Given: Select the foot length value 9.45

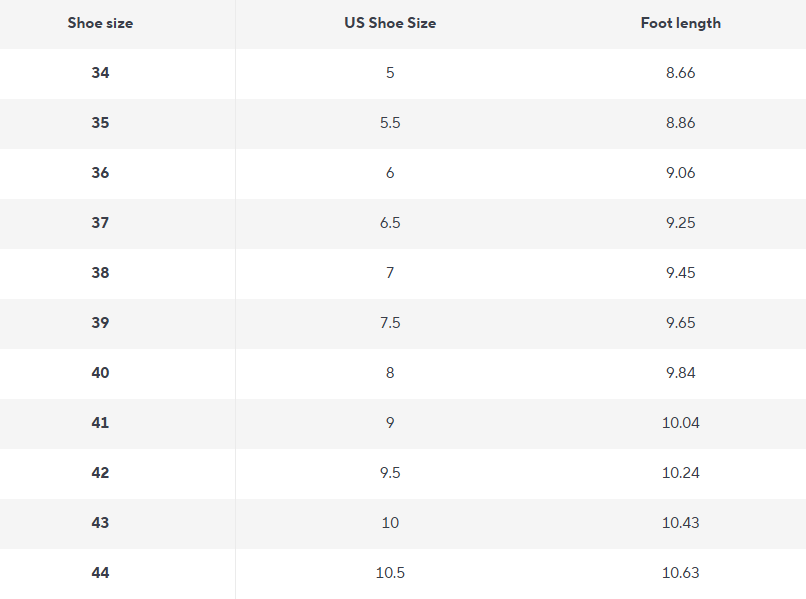Looking at the screenshot, I should tap(680, 273).
